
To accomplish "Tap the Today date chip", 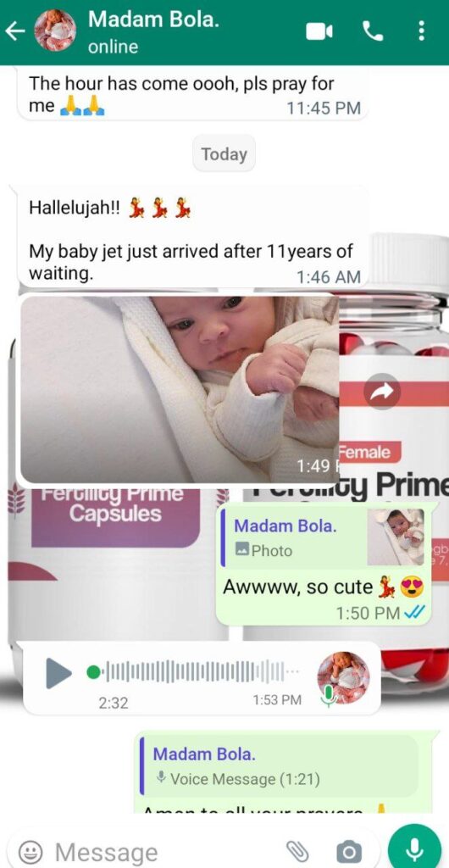I will [x=224, y=153].
